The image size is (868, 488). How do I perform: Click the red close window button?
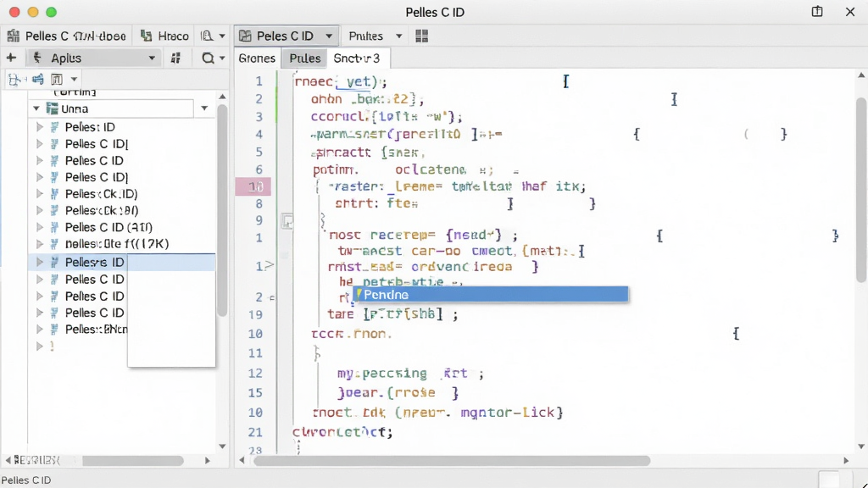click(15, 12)
